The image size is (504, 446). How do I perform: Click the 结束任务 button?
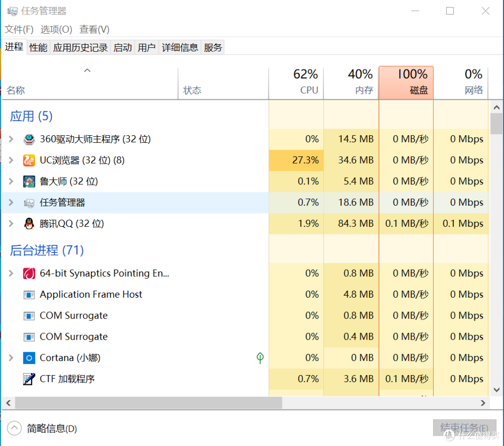[x=464, y=428]
